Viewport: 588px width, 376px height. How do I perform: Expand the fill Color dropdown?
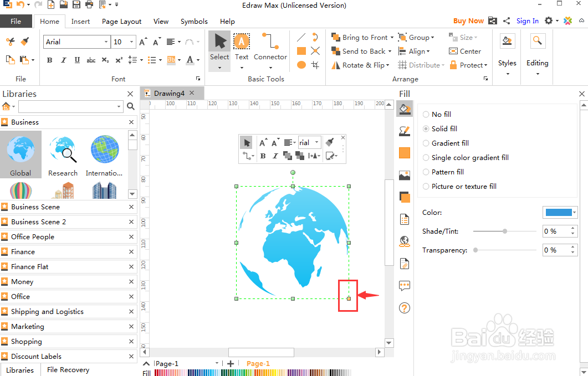tap(575, 213)
